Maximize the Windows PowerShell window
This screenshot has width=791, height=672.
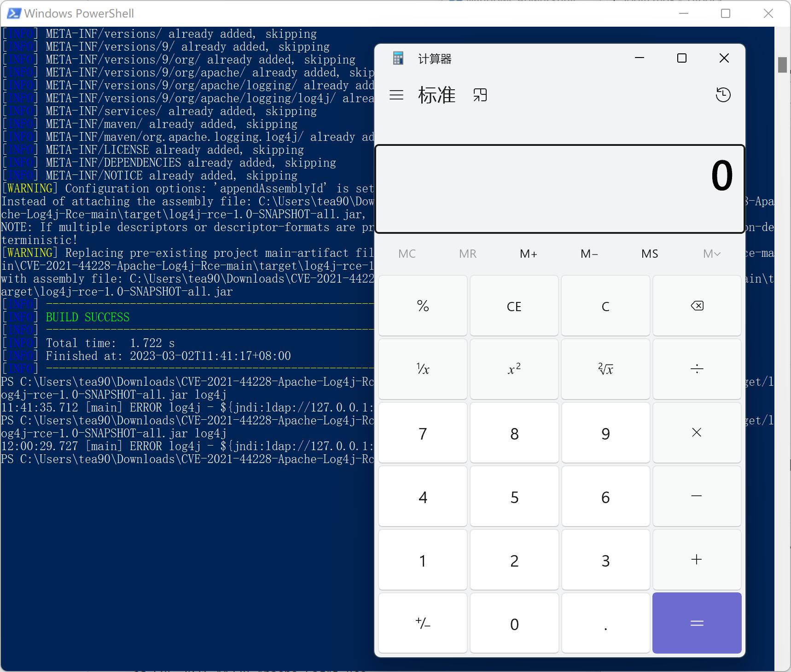click(x=726, y=13)
